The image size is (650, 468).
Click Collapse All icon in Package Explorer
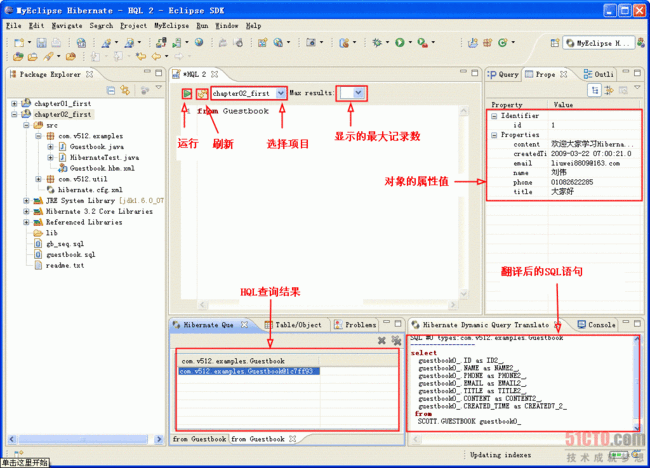(111, 90)
